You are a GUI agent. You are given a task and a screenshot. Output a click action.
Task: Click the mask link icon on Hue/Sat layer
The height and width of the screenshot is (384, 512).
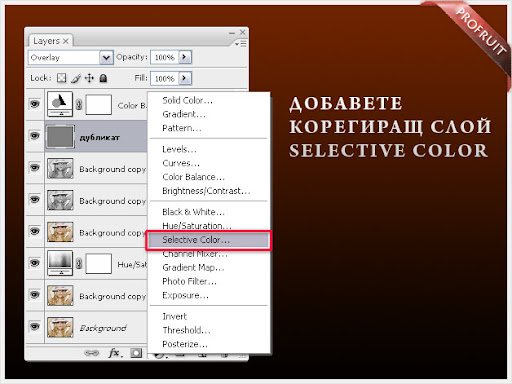[x=79, y=263]
